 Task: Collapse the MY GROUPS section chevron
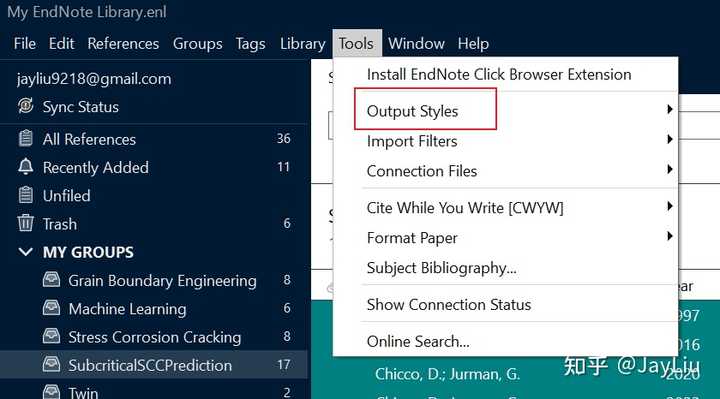[26, 252]
